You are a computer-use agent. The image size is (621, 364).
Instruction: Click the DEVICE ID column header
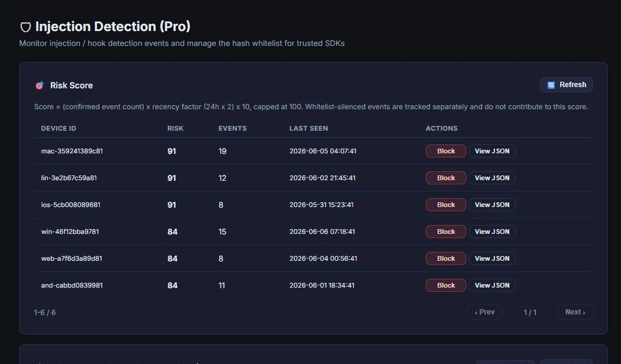(59, 128)
